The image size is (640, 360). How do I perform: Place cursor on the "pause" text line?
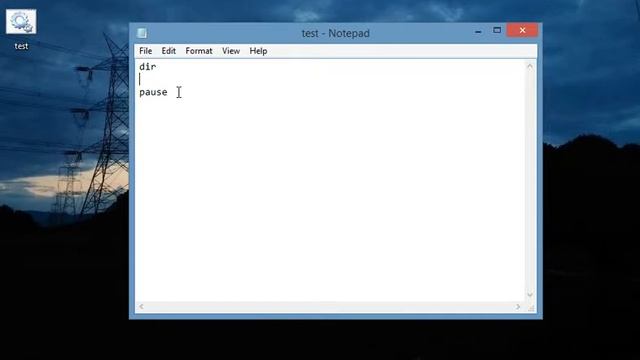pos(153,92)
